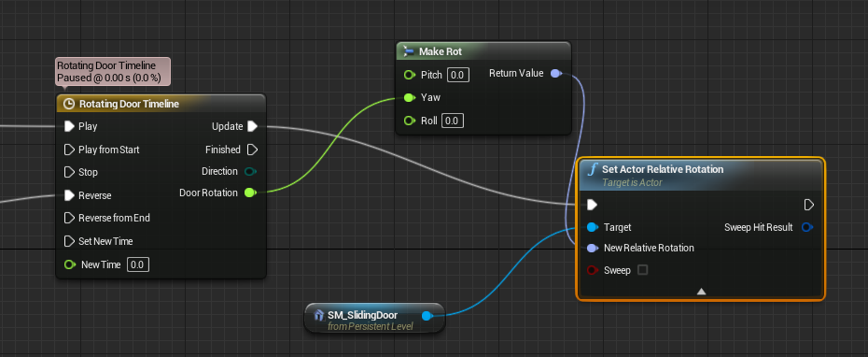Click the Stop execution pin
868x357 pixels.
(x=69, y=172)
